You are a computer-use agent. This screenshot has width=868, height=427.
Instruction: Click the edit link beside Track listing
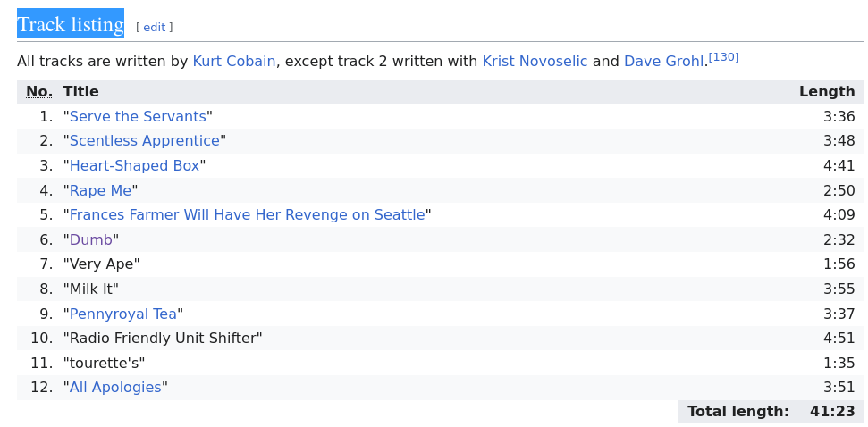(154, 28)
